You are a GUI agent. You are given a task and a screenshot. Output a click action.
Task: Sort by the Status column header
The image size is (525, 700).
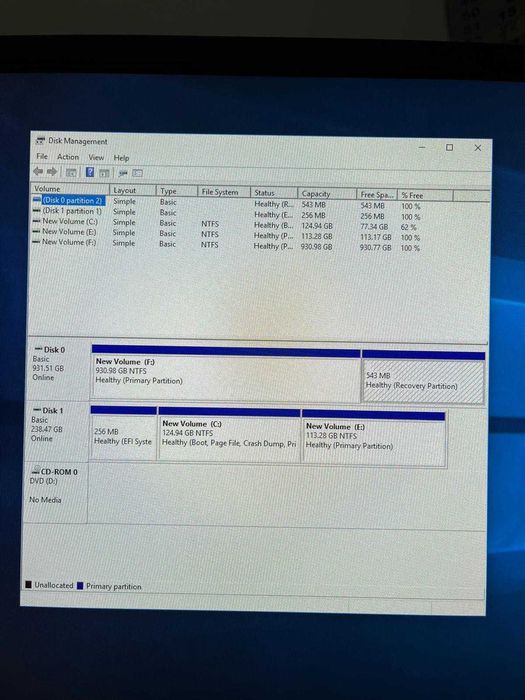pos(274,193)
